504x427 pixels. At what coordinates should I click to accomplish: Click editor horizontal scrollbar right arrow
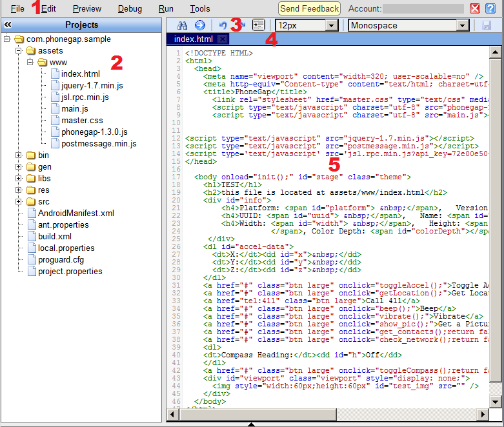tap(483, 415)
